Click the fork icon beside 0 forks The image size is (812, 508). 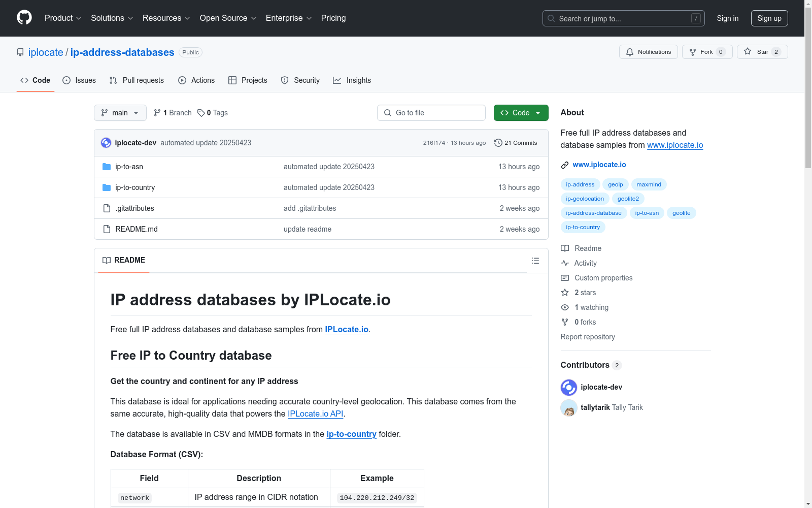coord(565,322)
